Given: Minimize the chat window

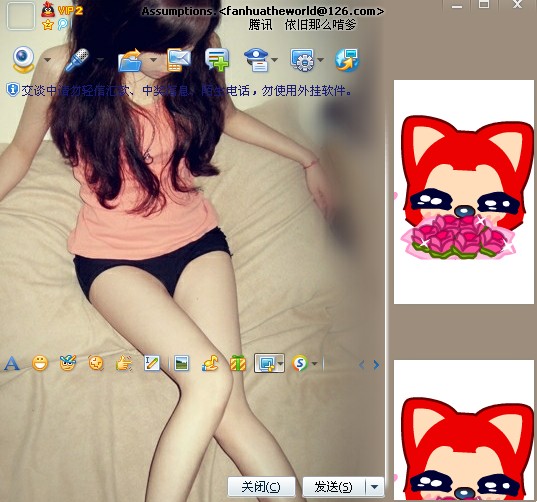Looking at the screenshot, I should (457, 6).
